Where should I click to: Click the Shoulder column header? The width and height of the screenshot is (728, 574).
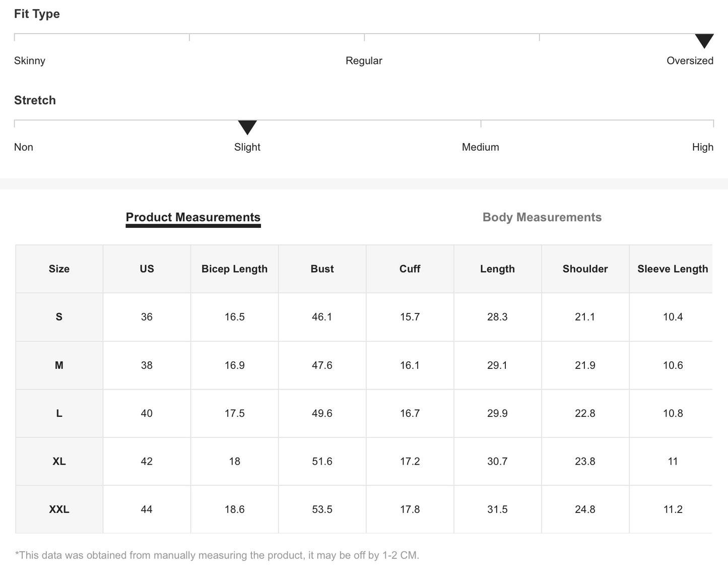point(585,269)
